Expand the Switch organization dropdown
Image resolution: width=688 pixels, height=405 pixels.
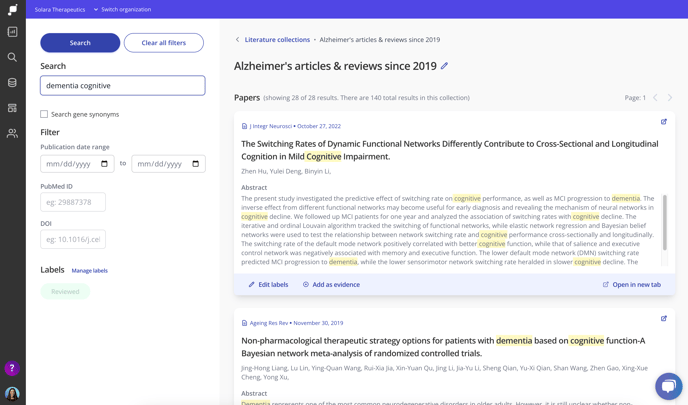pos(122,9)
